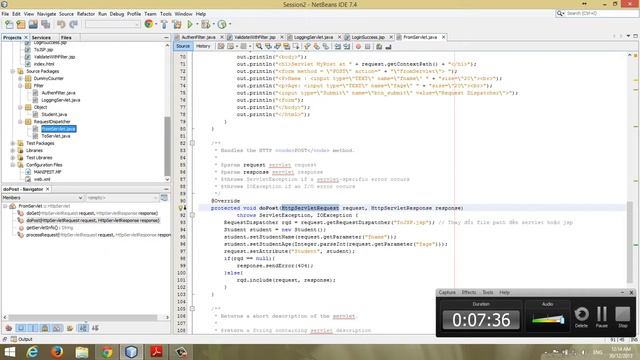
Task: Open the Tools menu in NetBeans
Action: tap(165, 14)
